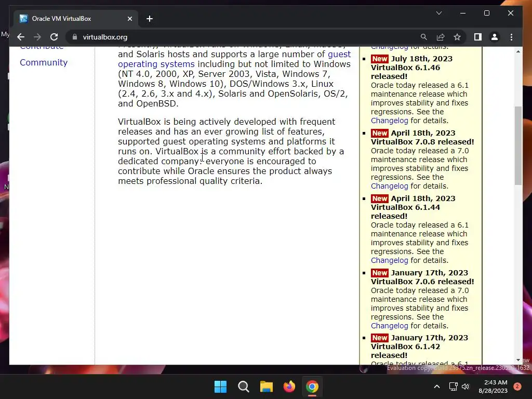The width and height of the screenshot is (532, 399).
Task: Open the volume tray icon
Action: point(465,387)
